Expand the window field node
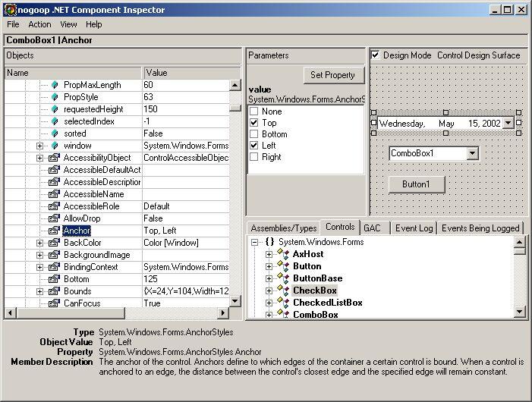This screenshot has width=532, height=402. 39,146
